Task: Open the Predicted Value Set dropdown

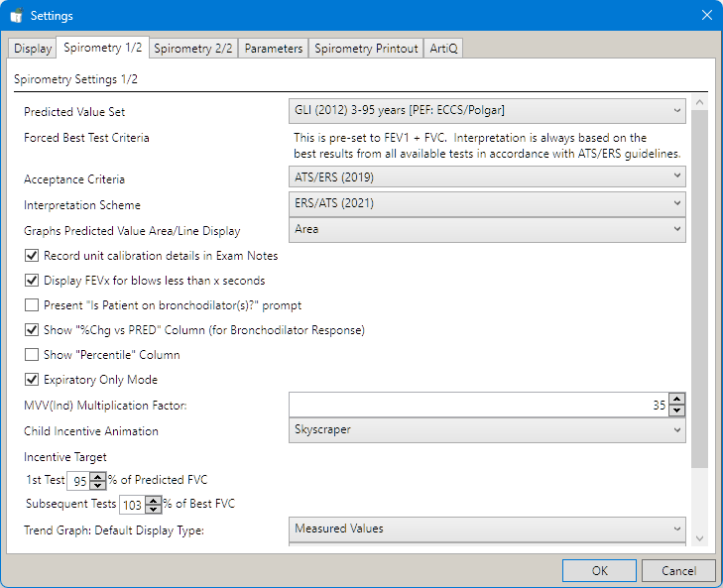Action: pyautogui.click(x=486, y=110)
